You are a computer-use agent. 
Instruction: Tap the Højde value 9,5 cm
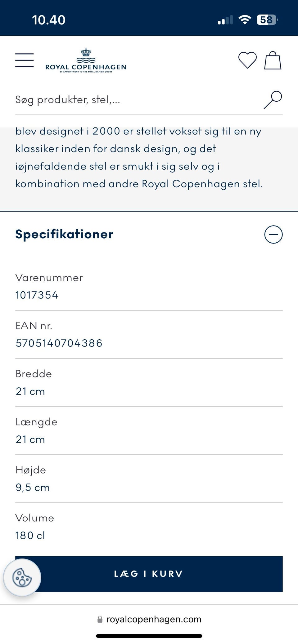[33, 487]
